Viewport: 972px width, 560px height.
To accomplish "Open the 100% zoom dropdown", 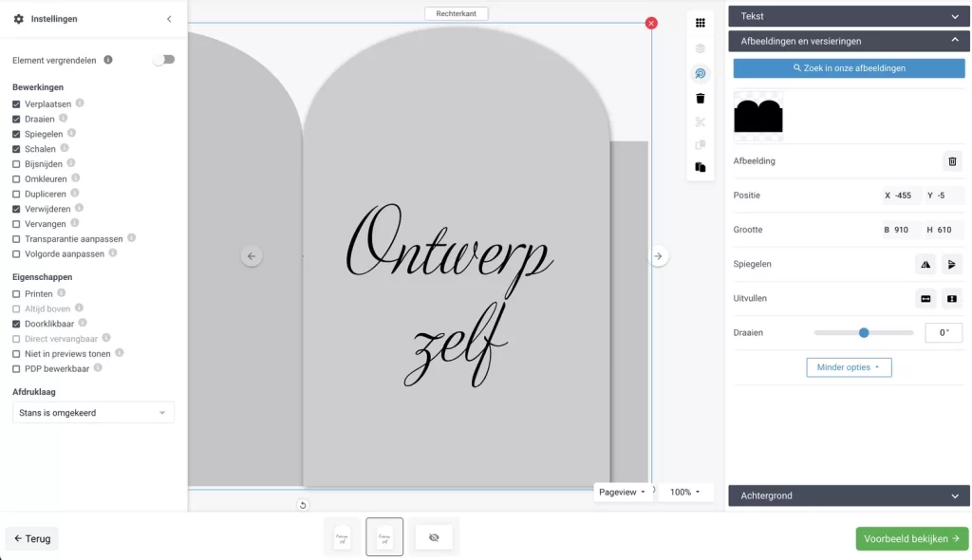I will point(685,492).
